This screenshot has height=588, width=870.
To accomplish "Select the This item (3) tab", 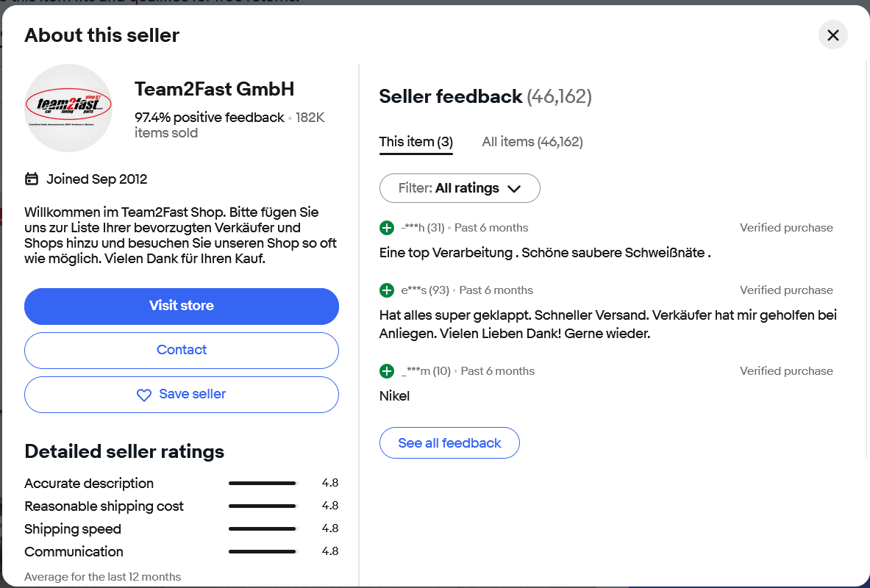I will click(x=416, y=142).
